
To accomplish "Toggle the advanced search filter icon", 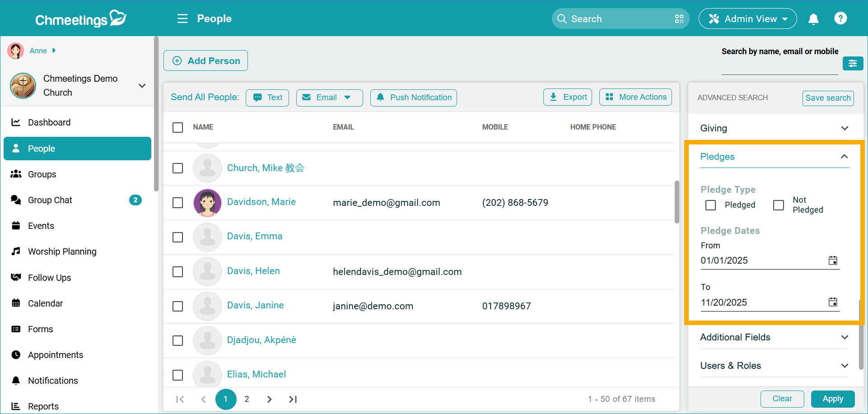I will pyautogui.click(x=852, y=64).
